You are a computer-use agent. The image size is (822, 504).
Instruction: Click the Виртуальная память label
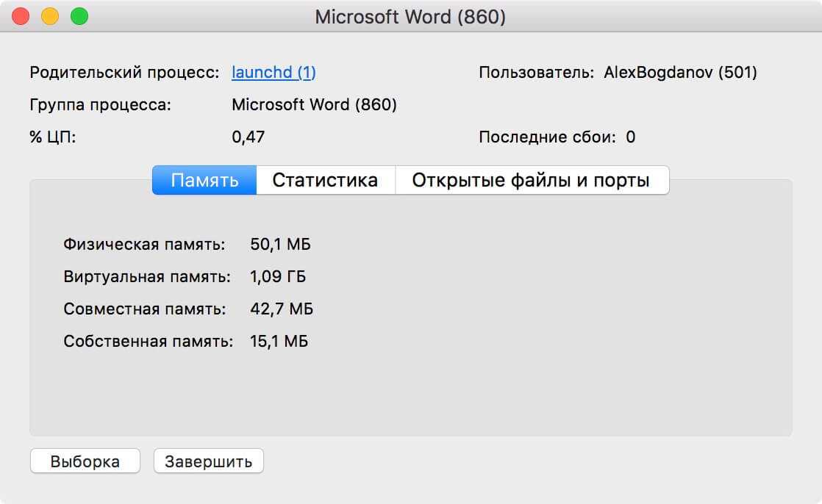(x=147, y=276)
